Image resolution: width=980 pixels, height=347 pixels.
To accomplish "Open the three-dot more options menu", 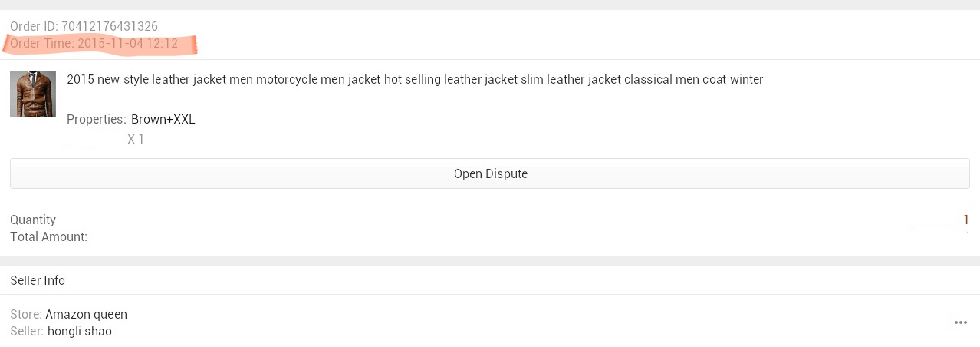I will point(960,322).
